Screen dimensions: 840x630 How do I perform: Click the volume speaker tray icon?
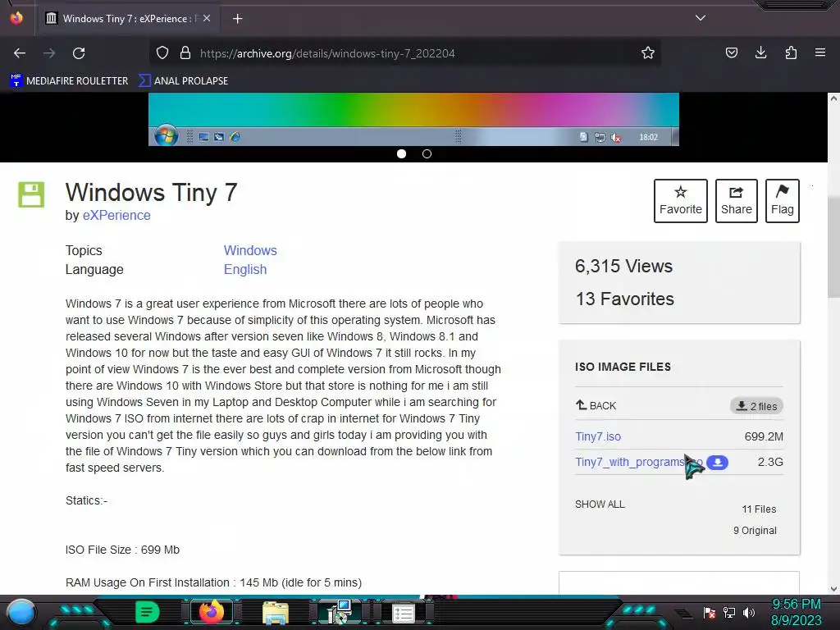tap(749, 612)
